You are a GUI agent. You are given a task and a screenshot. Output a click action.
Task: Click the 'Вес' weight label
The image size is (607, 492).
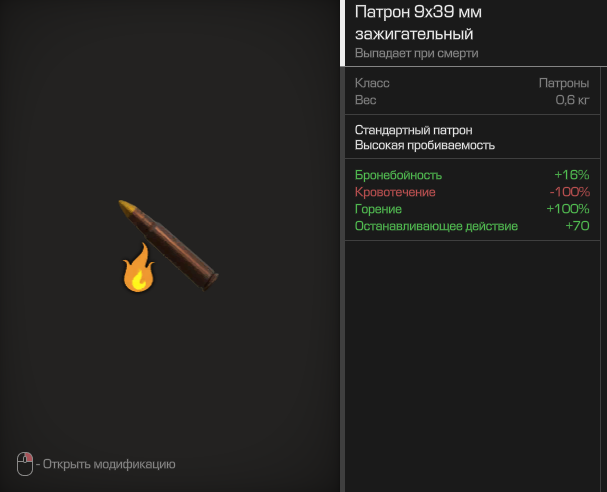[x=365, y=100]
